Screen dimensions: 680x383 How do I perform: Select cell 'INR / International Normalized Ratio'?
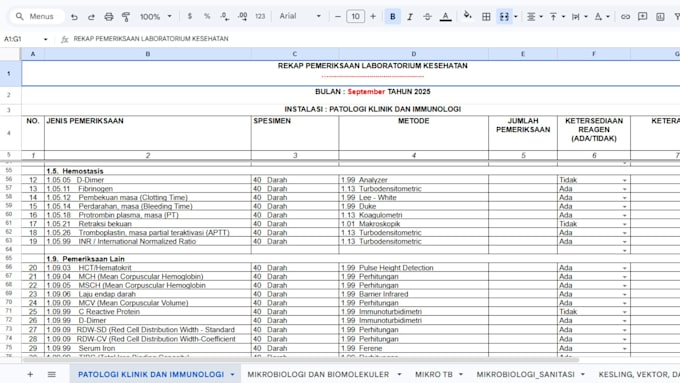click(x=147, y=241)
